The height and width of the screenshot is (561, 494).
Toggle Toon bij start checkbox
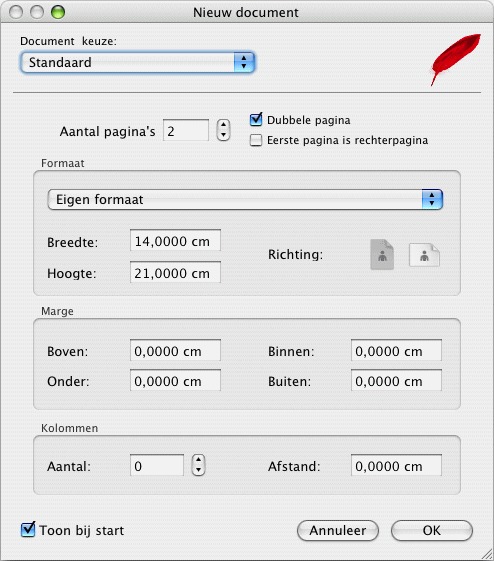pyautogui.click(x=28, y=530)
